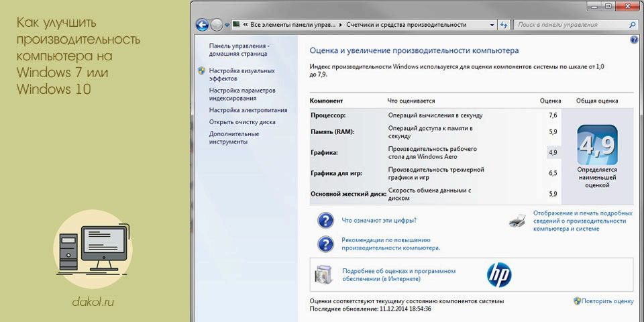
Task: Click the Back navigation arrow button
Action: [202, 25]
